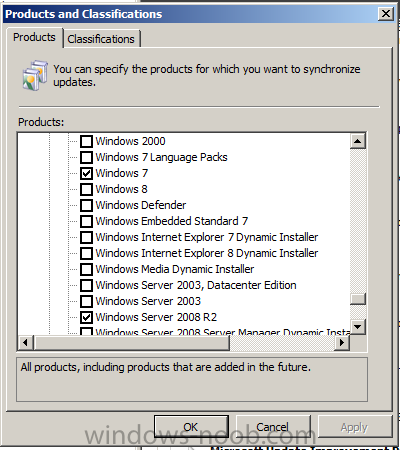Select the Products tab
This screenshot has width=400, height=450.
34,37
